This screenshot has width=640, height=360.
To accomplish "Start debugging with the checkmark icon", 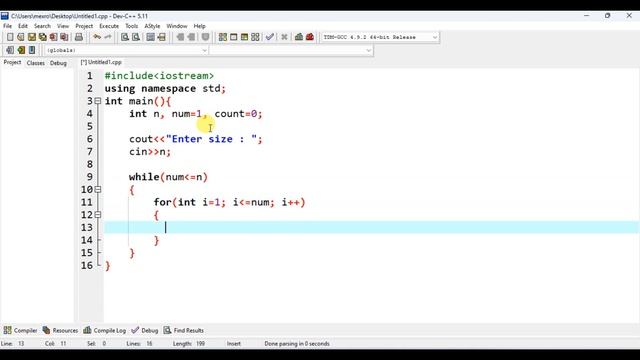I will (x=270, y=37).
